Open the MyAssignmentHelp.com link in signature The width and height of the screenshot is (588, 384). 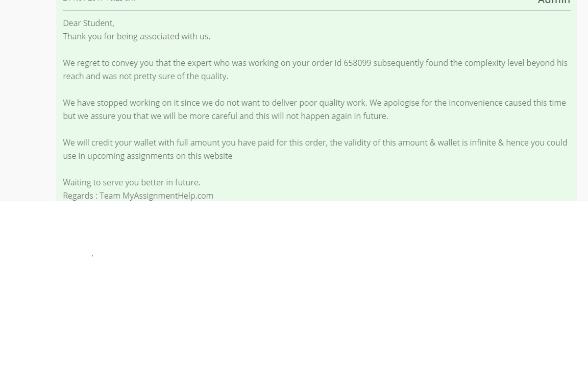coord(167,196)
